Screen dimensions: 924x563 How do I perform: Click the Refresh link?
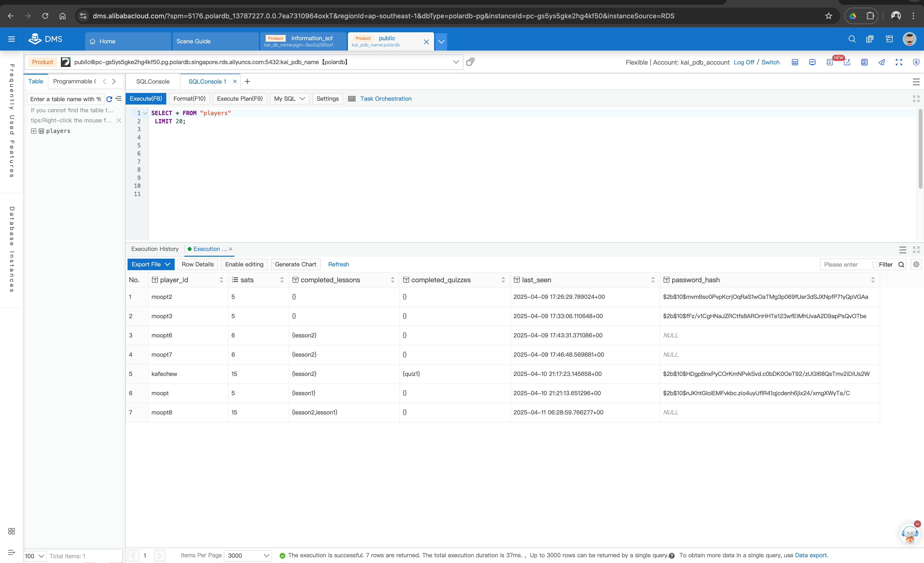[339, 264]
